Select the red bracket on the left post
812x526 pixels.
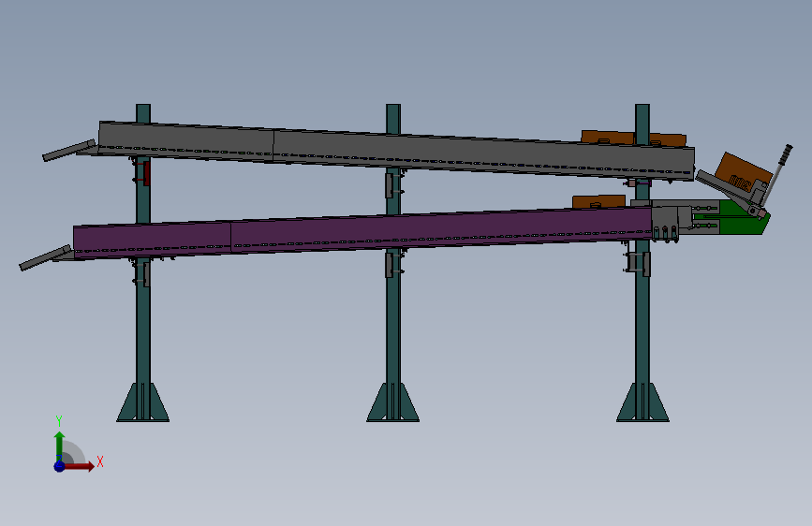click(146, 173)
